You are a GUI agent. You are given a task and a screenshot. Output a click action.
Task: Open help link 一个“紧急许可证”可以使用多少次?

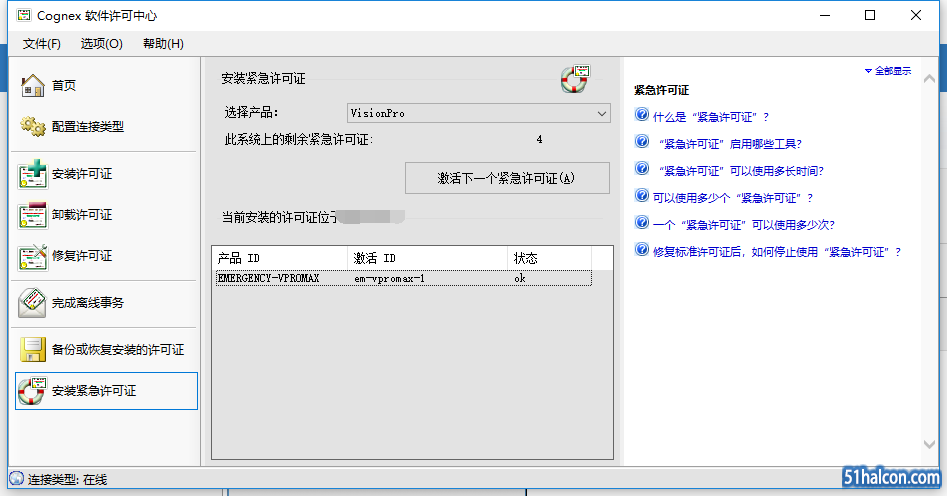click(x=743, y=225)
